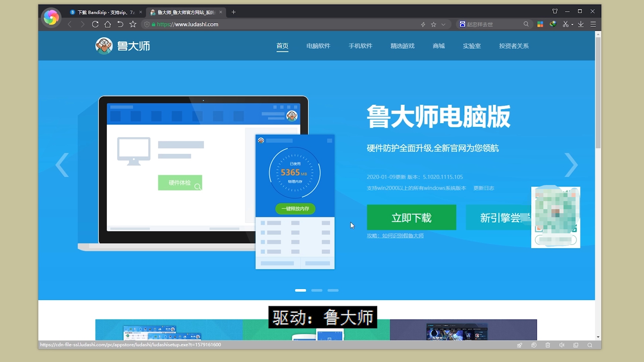Open 手机软件 navigation item
Screen dimensions: 644x362
tap(360, 46)
